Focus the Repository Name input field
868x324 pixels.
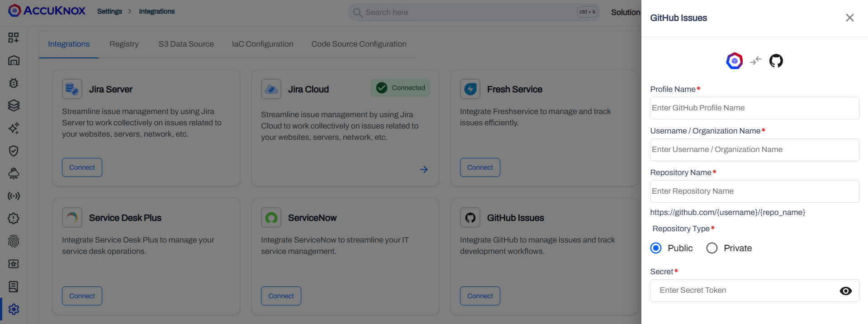[754, 191]
